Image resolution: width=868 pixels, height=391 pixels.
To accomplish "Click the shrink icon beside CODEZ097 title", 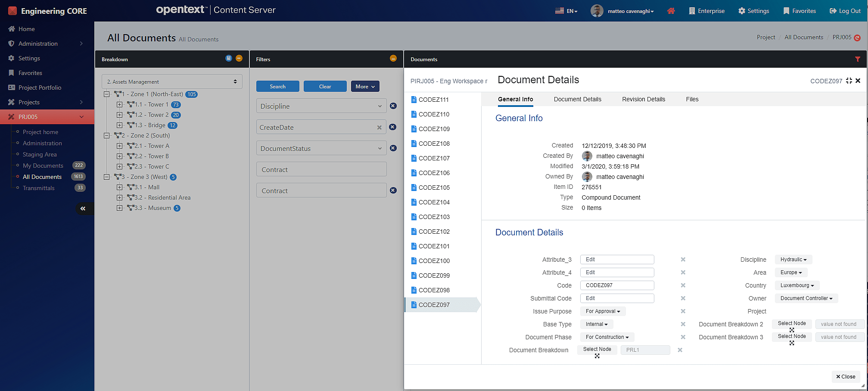I will point(849,81).
